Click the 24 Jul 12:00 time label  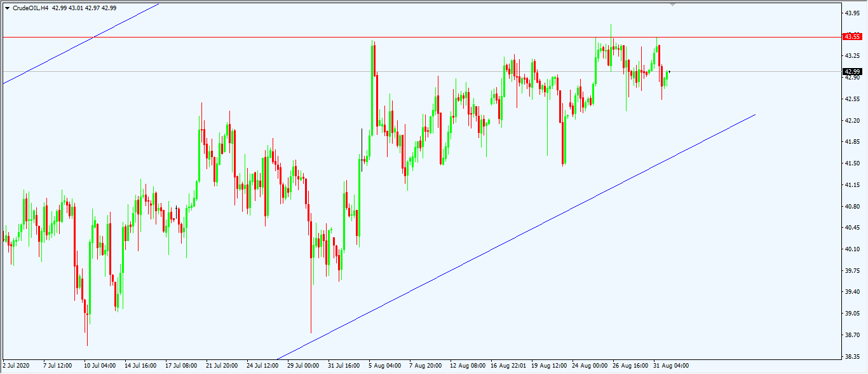tap(263, 366)
